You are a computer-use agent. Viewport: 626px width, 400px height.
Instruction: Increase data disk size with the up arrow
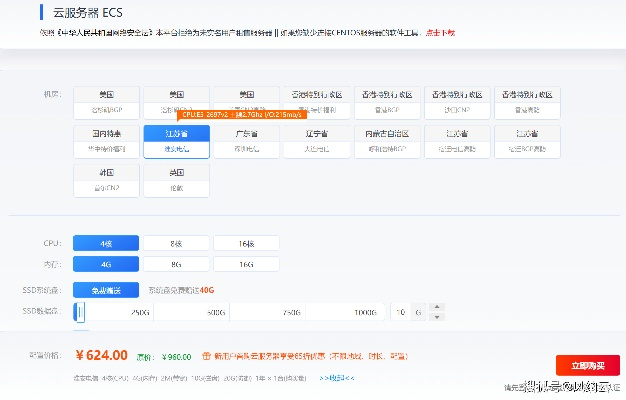click(x=437, y=307)
